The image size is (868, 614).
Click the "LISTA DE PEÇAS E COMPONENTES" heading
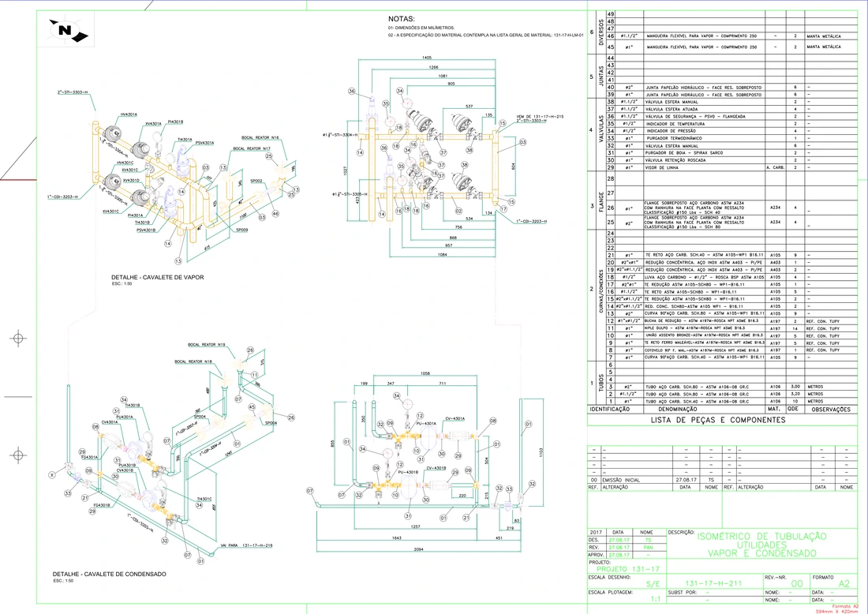[718, 420]
